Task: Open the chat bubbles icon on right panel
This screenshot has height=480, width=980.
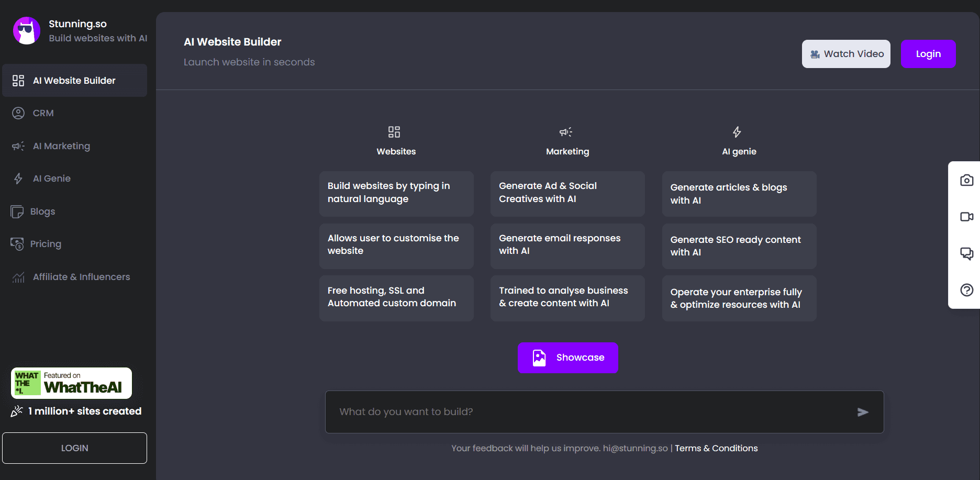Action: [966, 253]
